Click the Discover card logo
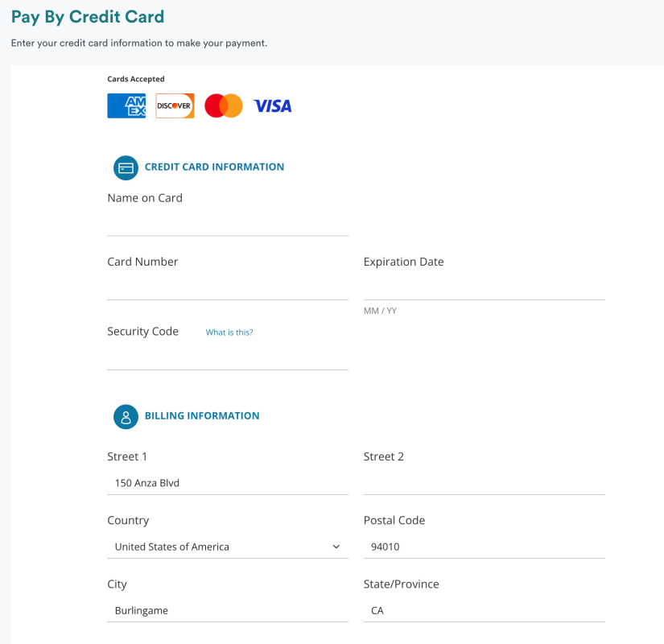The width and height of the screenshot is (664, 644). click(175, 106)
